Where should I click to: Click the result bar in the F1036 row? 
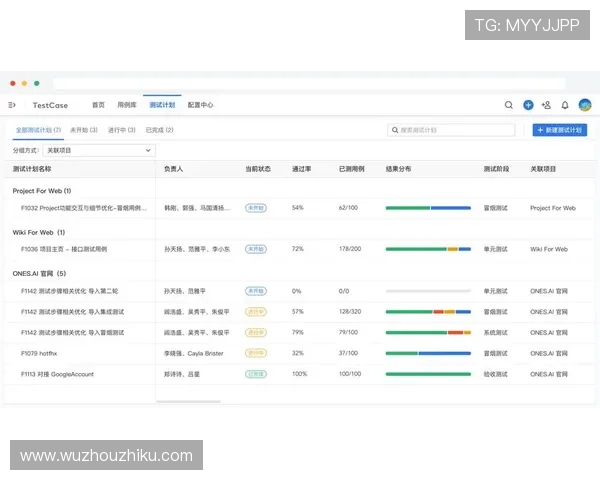coord(428,249)
